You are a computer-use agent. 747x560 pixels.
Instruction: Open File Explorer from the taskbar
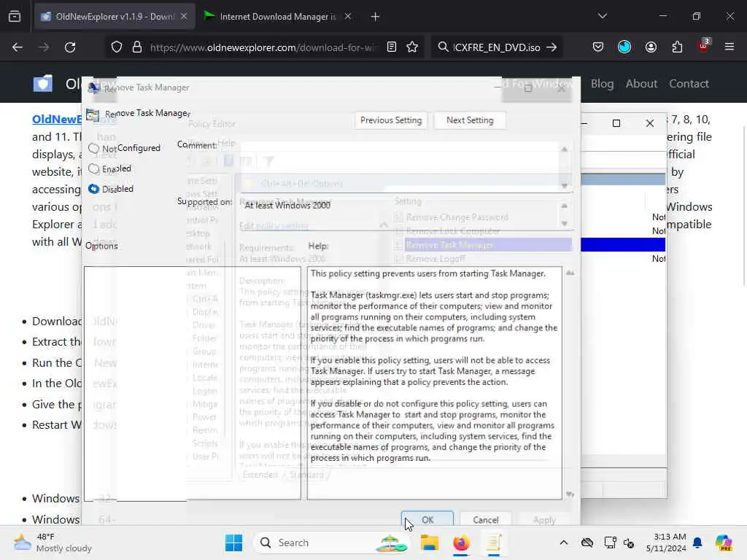pyautogui.click(x=429, y=542)
